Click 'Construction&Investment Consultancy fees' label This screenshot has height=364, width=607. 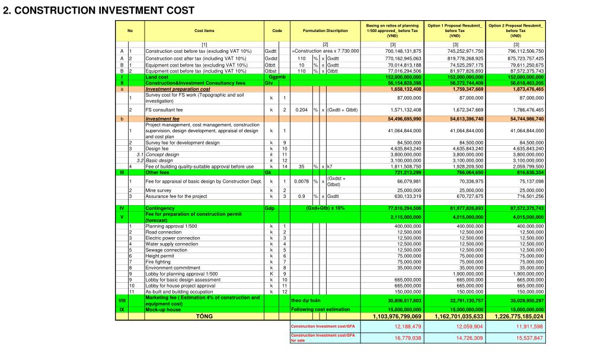point(195,83)
